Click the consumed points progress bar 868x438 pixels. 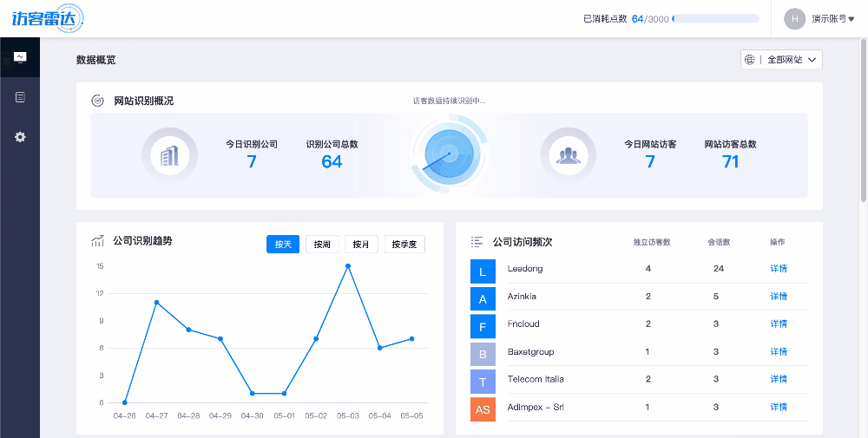(x=715, y=18)
